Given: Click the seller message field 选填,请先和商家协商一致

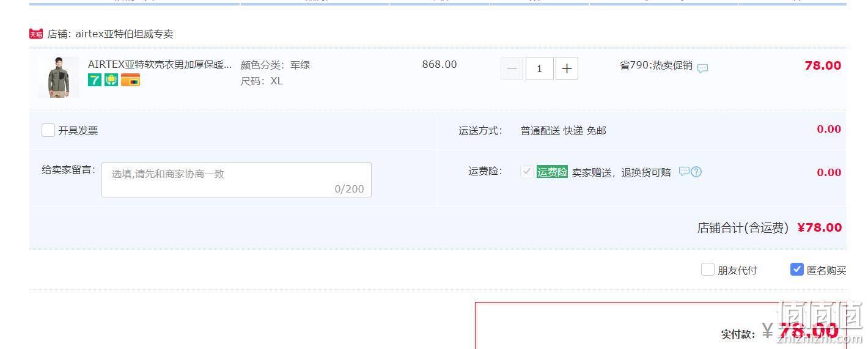Looking at the screenshot, I should pos(237,180).
